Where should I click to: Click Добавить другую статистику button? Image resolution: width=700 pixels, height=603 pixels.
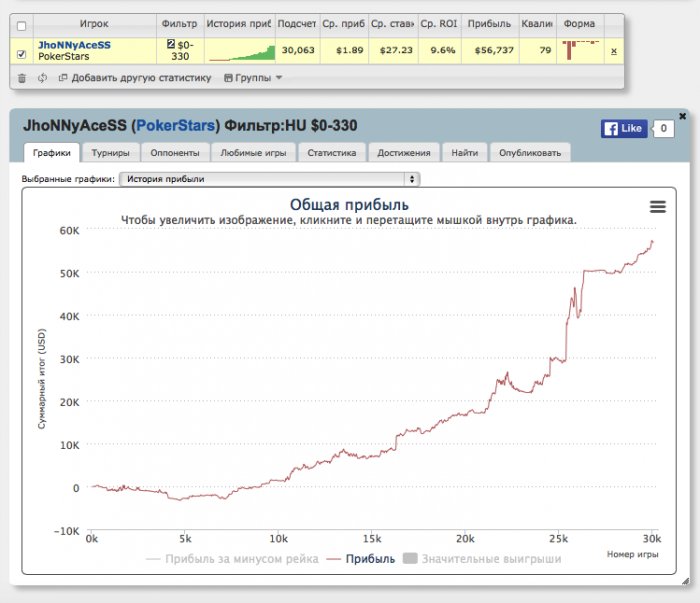click(x=135, y=78)
